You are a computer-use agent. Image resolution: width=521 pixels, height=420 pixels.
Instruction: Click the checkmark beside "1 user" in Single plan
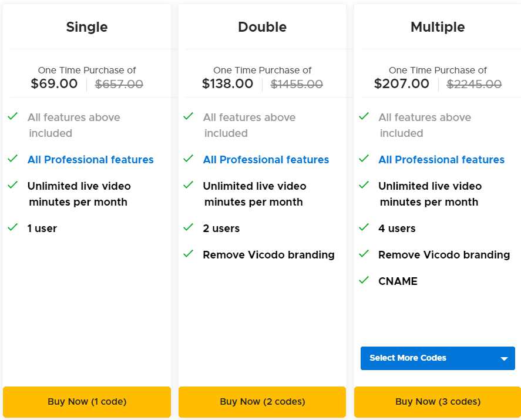(x=12, y=229)
